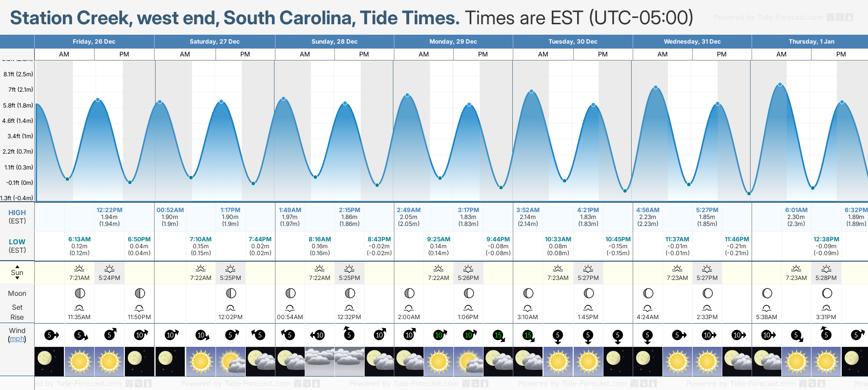Select the Friday, 26 Dec day header
Image resolution: width=868 pixels, height=390 pixels.
point(94,42)
